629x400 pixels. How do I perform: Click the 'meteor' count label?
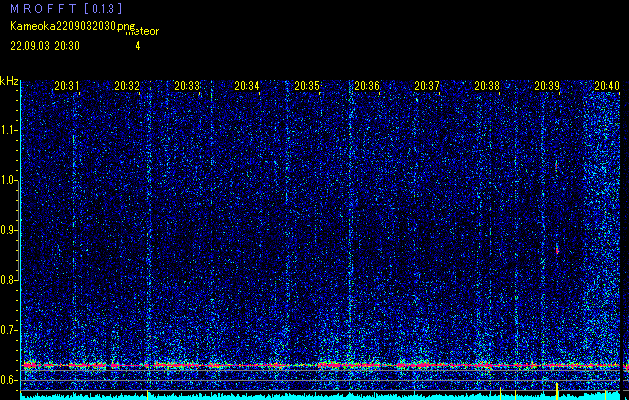point(142,32)
